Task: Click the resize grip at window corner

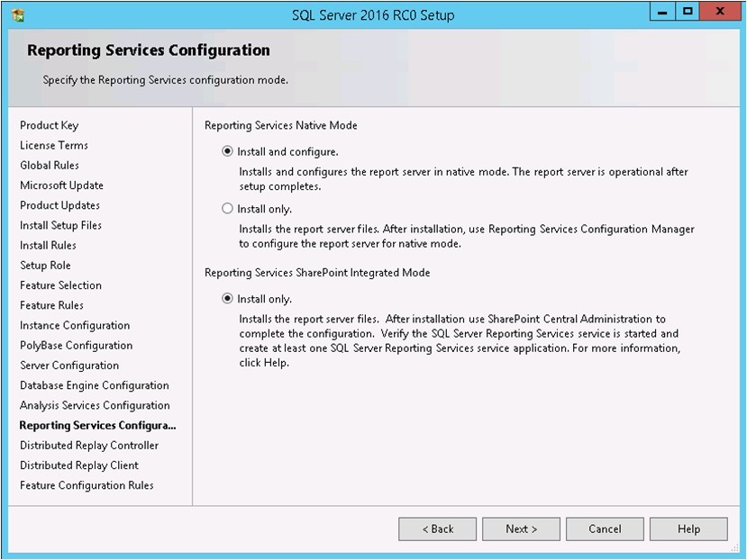Action: tap(734, 548)
